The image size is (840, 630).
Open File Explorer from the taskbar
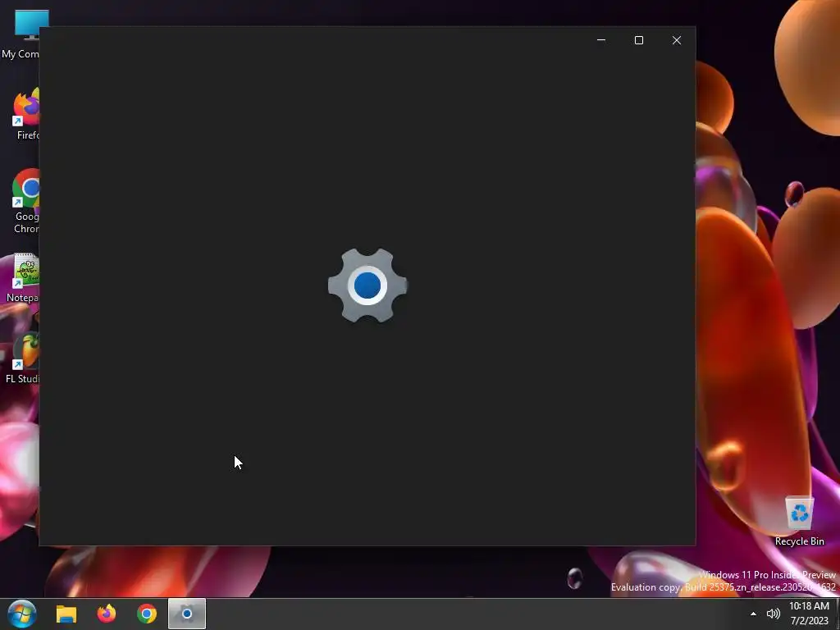coord(66,614)
